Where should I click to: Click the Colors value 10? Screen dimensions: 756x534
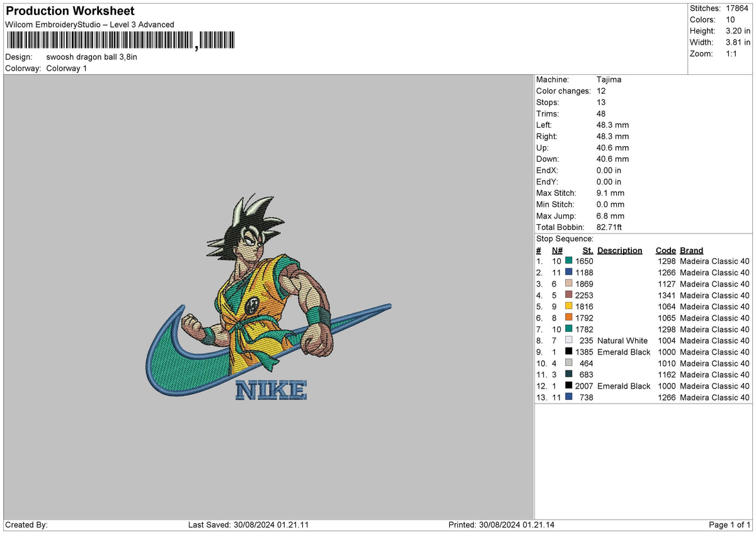pos(730,20)
